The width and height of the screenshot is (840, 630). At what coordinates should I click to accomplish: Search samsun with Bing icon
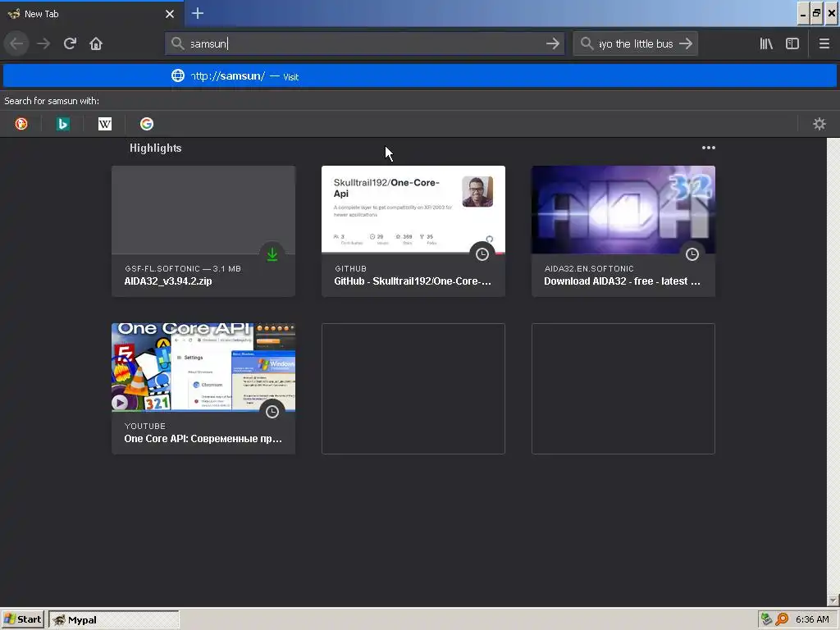pos(63,124)
